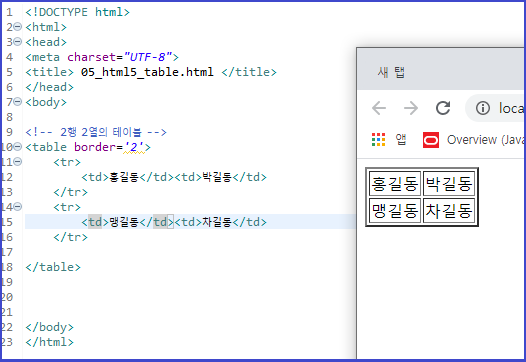The image size is (526, 362).
Task: Click the 박길동 table cell in browser
Action: 449,183
